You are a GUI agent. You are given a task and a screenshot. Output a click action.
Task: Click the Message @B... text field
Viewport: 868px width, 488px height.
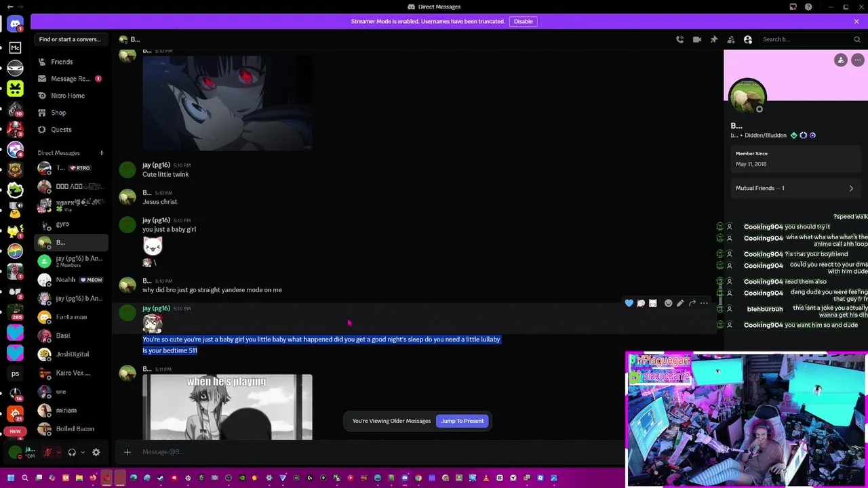pos(380,452)
